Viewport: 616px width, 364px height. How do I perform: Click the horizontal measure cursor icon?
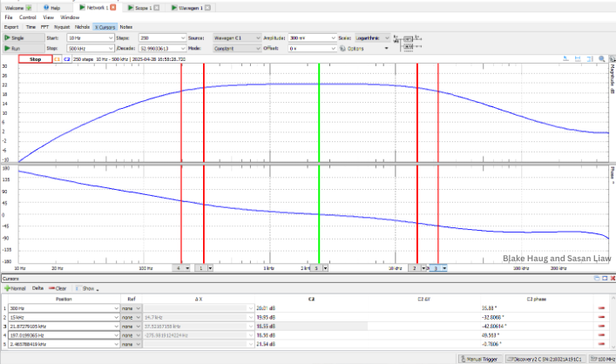tap(578, 58)
